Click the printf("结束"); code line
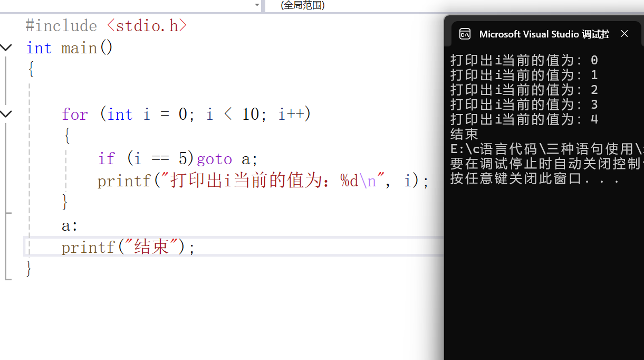 128,247
